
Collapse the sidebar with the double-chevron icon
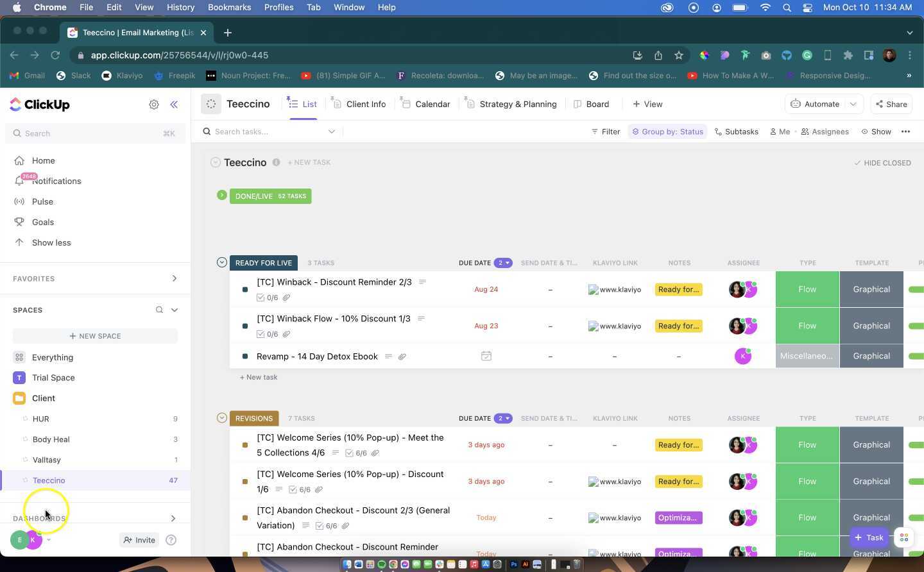pos(174,105)
